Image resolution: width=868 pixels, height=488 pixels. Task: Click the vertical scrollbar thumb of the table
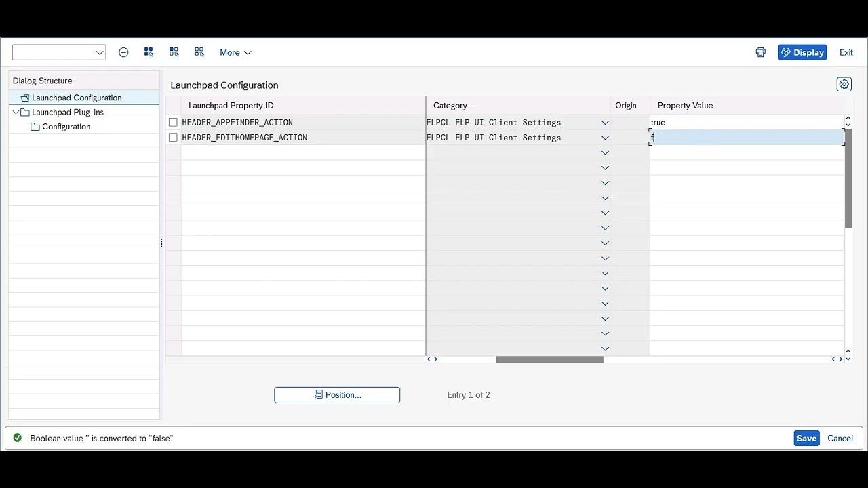[x=848, y=178]
